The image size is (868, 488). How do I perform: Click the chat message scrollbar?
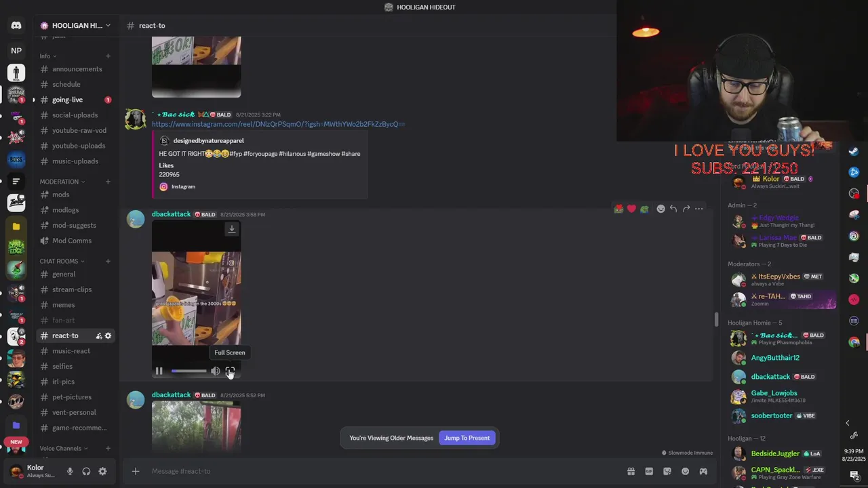pos(716,319)
